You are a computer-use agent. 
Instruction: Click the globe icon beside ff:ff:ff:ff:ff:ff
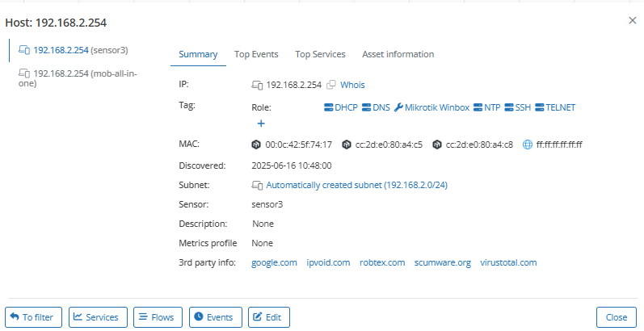pos(528,145)
